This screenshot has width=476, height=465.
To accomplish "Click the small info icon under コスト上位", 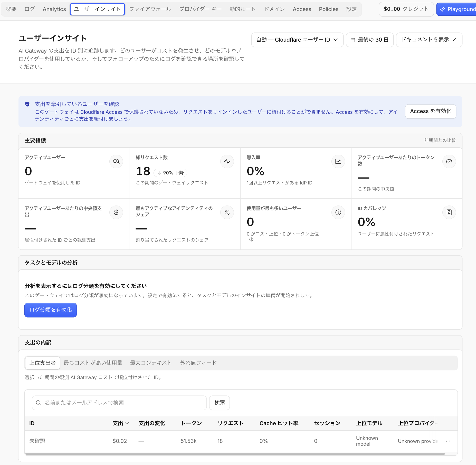I will pyautogui.click(x=251, y=239).
